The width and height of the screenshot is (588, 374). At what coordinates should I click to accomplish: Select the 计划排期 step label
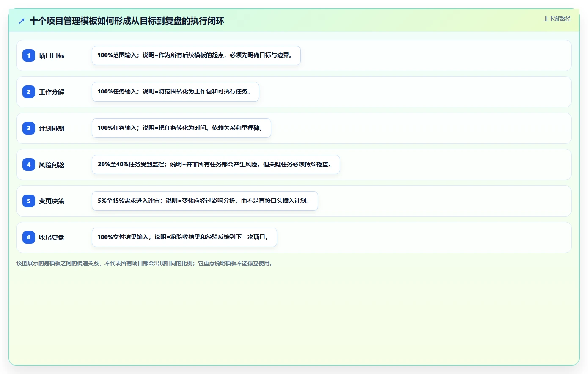point(52,128)
